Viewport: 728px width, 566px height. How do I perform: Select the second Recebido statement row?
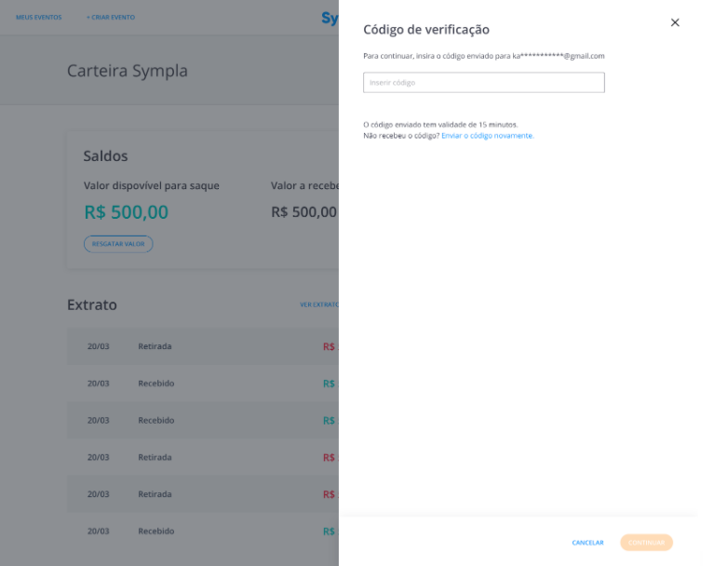(x=203, y=420)
